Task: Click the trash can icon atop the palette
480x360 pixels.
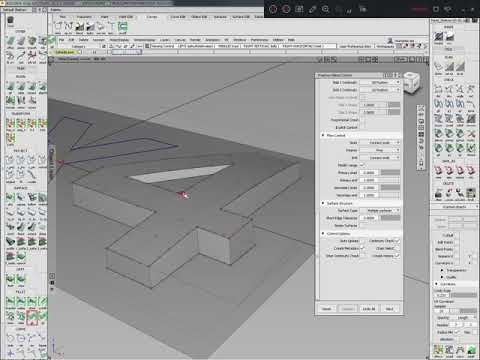Action: (x=10, y=21)
